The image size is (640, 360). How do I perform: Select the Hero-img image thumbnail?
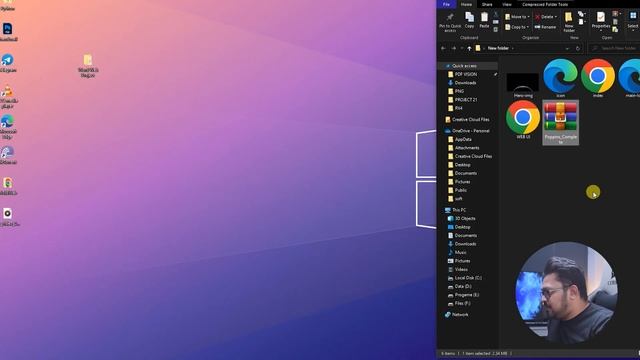tap(523, 85)
